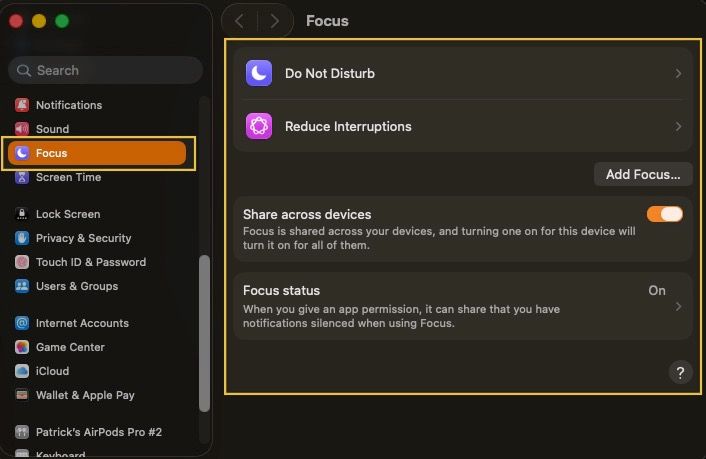This screenshot has width=706, height=459.
Task: Open the iCloud cloud icon
Action: tap(22, 371)
